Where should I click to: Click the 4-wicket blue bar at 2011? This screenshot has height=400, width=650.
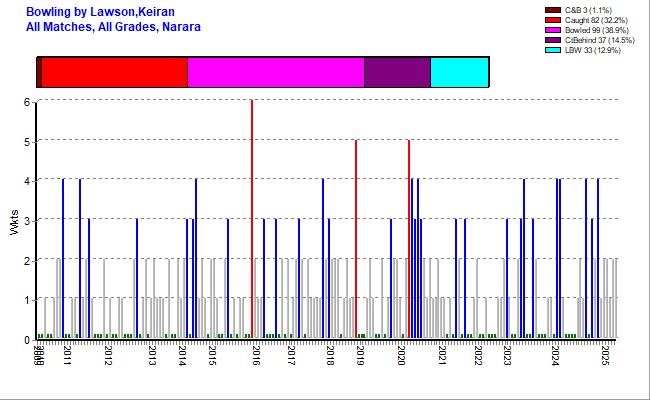pyautogui.click(x=63, y=258)
